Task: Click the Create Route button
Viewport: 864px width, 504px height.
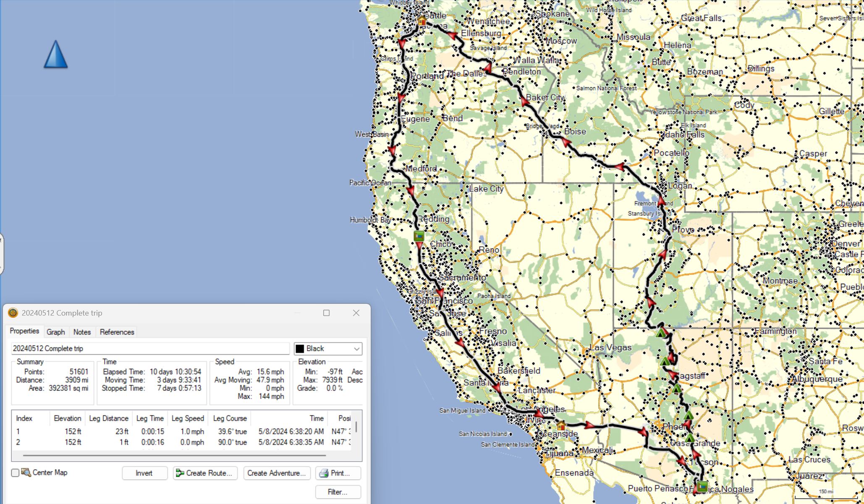Action: point(205,473)
